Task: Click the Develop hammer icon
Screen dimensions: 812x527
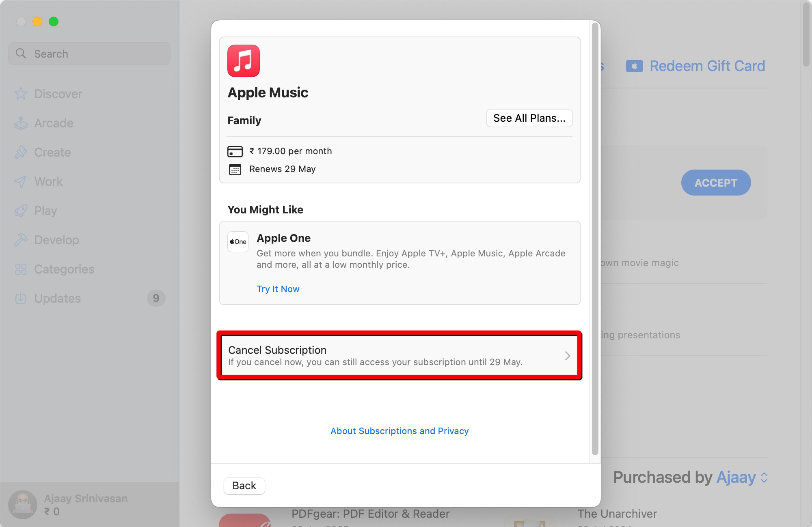Action: pos(21,240)
